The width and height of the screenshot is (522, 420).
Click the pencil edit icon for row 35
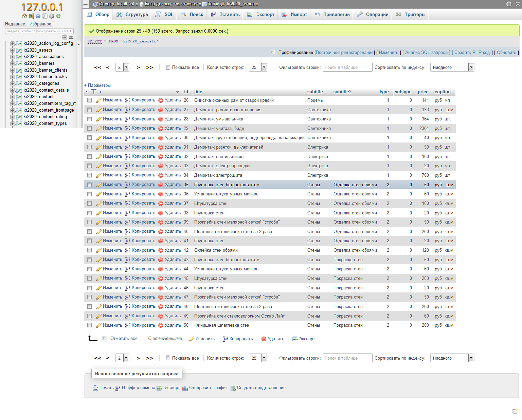[99, 185]
